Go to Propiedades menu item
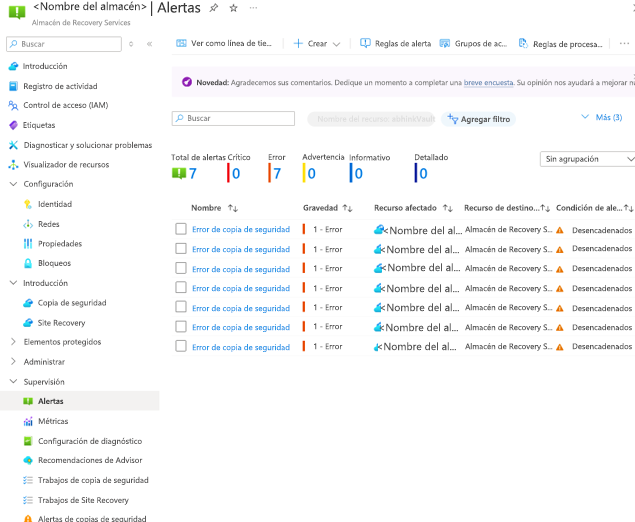Screen dimensions: 635x522 60,243
